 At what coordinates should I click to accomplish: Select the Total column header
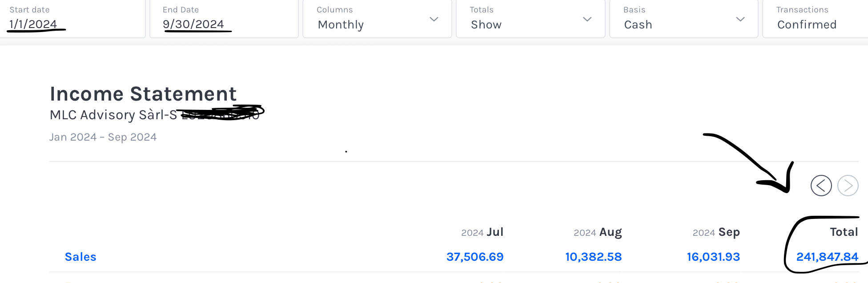[844, 232]
